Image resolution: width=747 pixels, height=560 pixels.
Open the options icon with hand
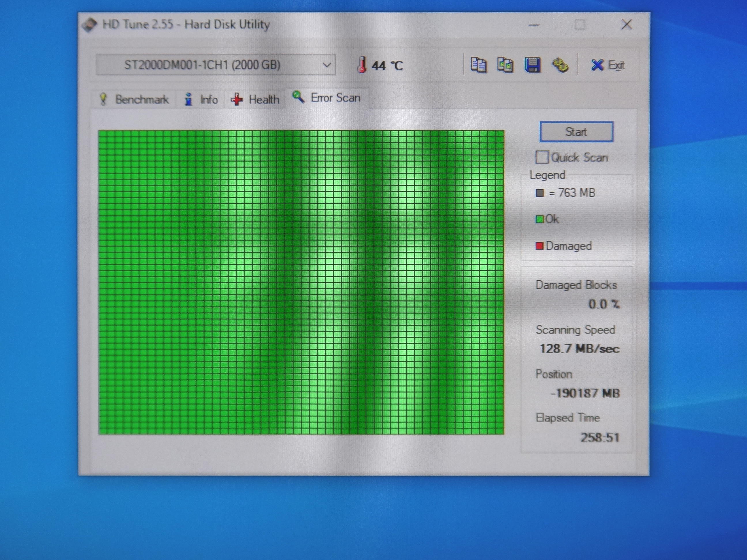[560, 65]
